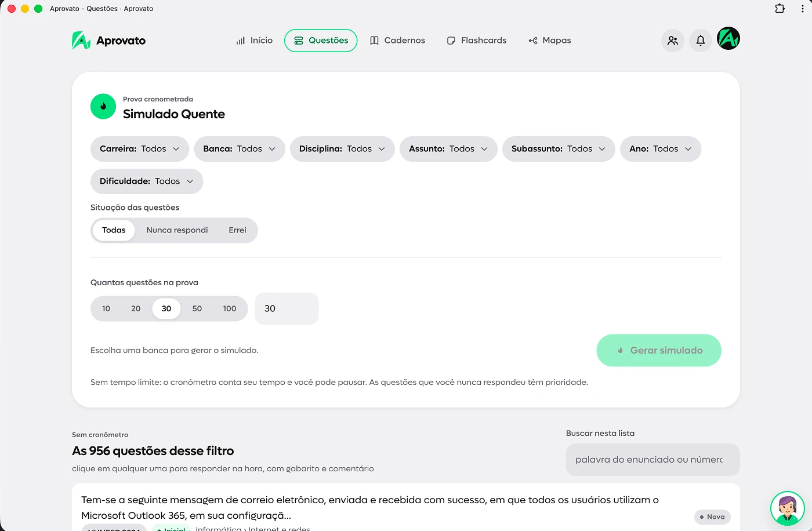Image resolution: width=812 pixels, height=531 pixels.
Task: Go to the Início tab
Action: [254, 41]
